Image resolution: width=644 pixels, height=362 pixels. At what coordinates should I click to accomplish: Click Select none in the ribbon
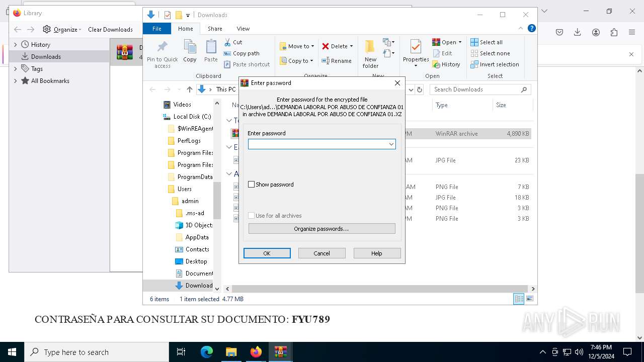tap(490, 53)
